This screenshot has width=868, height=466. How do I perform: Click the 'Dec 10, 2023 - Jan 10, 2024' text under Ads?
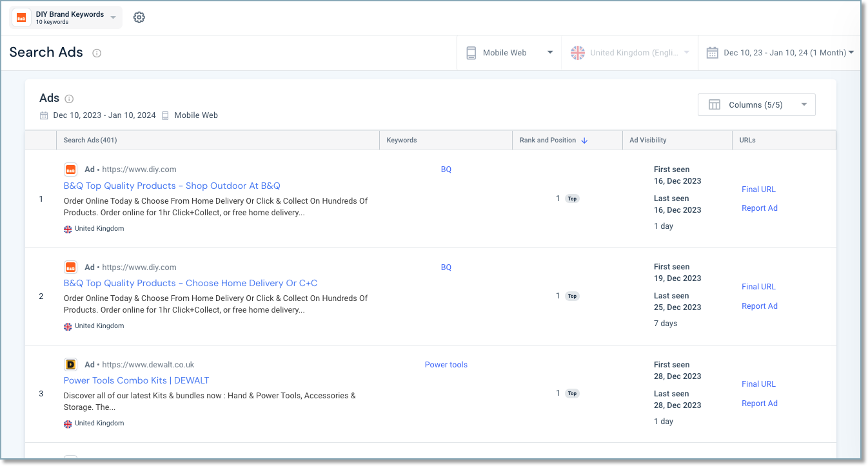pos(104,115)
